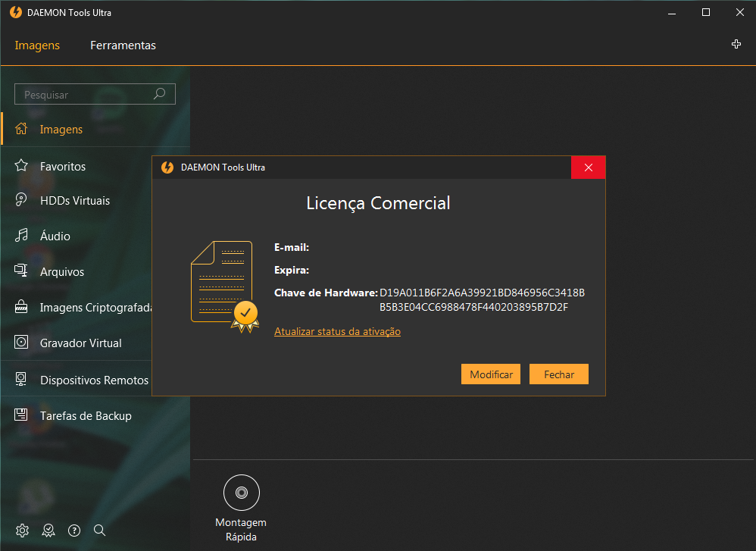Open Favoritos in sidebar
The width and height of the screenshot is (756, 551).
63,167
